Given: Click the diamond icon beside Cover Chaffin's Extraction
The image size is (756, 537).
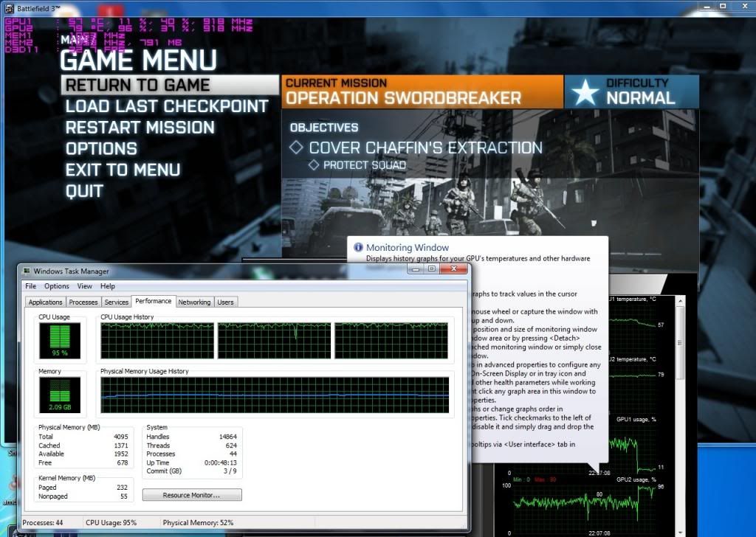Looking at the screenshot, I should 296,148.
